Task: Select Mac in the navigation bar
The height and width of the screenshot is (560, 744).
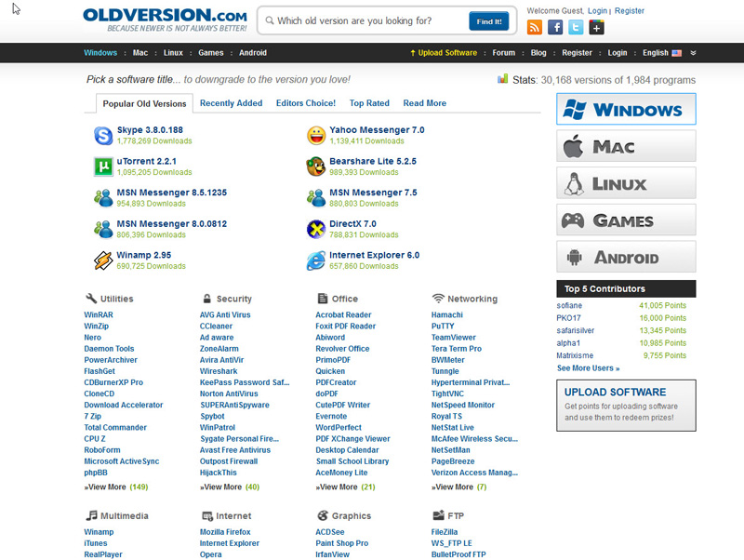Action: click(140, 53)
